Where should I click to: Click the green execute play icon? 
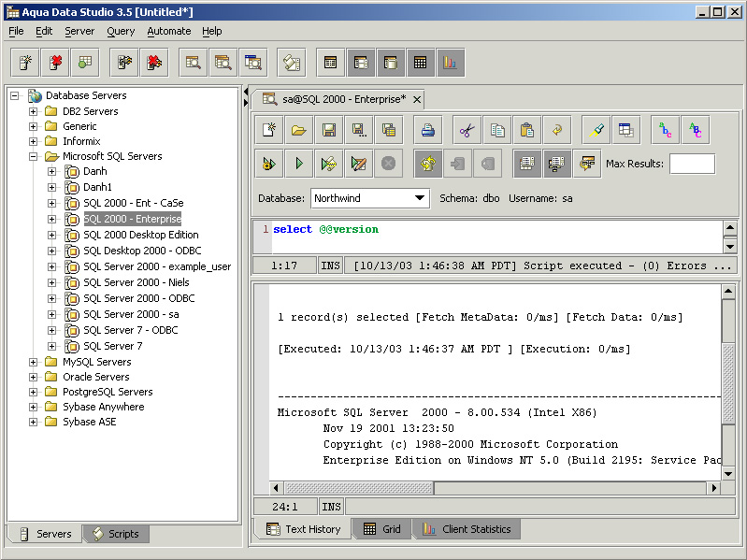(298, 164)
